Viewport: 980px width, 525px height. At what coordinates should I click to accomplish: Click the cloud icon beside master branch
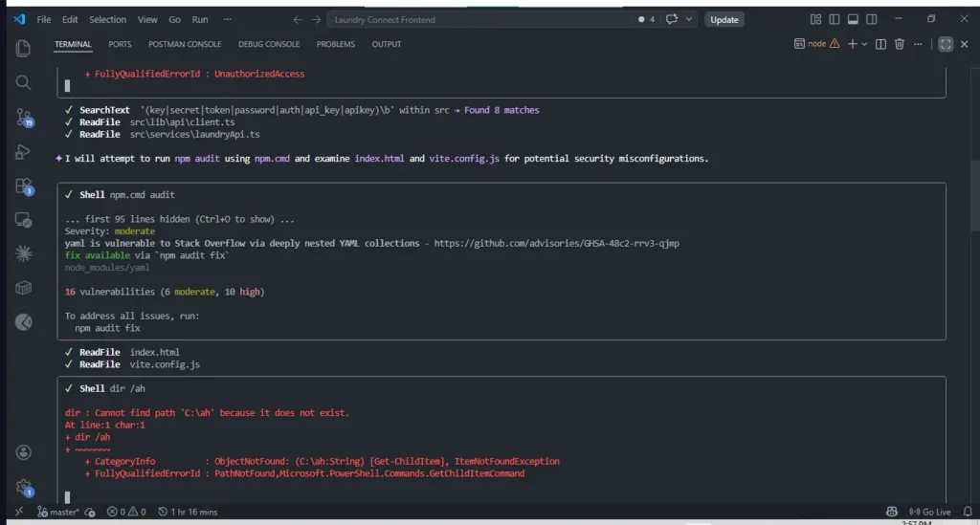(90, 512)
